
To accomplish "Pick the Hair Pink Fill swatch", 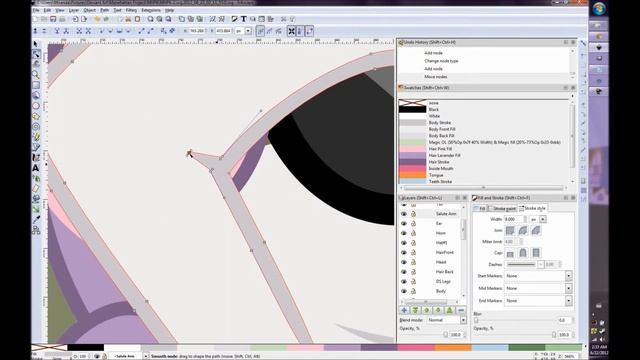I will point(413,149).
